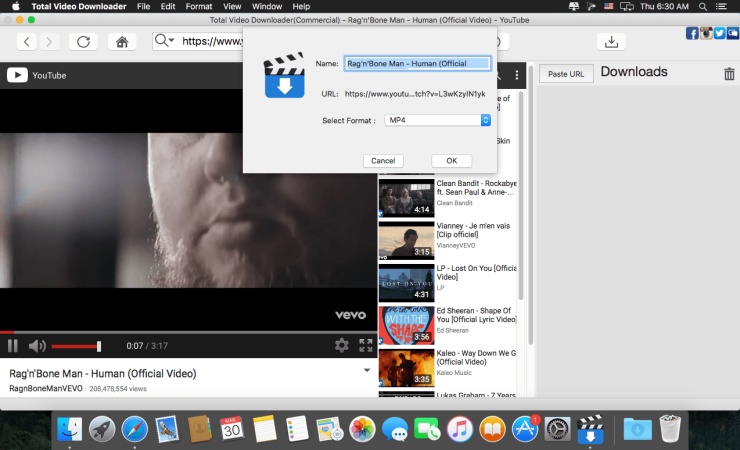
Task: Open the Help menu
Action: pyautogui.click(x=301, y=7)
